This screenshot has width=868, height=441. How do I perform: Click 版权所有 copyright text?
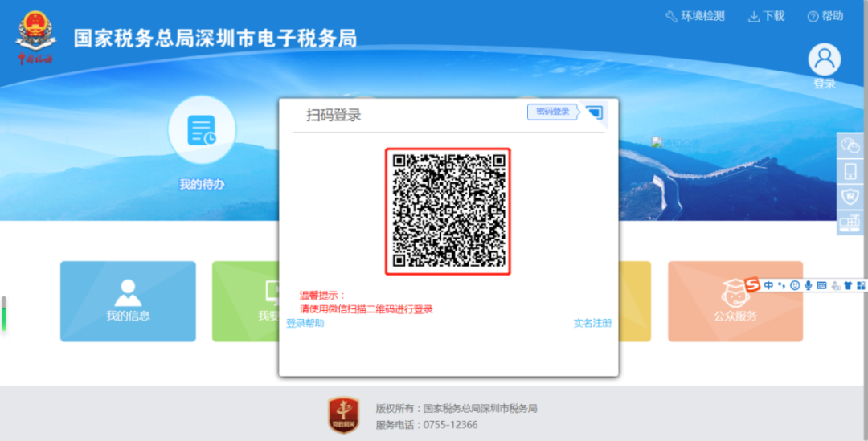click(457, 409)
